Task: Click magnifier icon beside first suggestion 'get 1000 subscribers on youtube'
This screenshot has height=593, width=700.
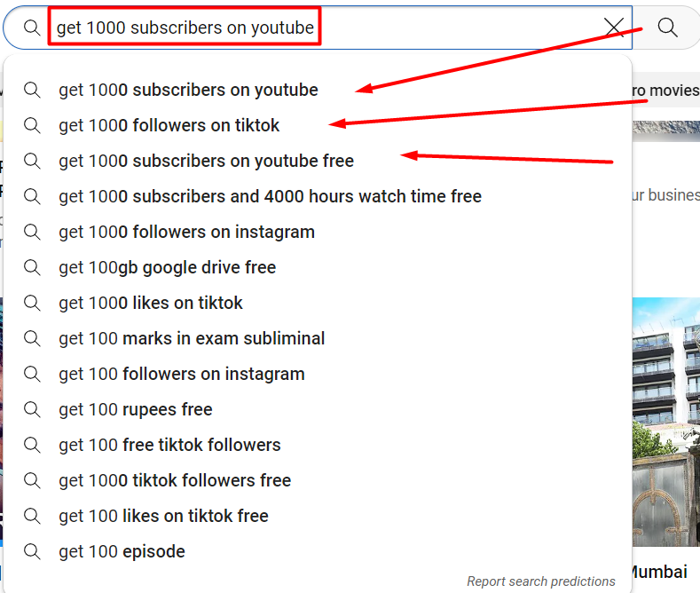Action: [32, 90]
